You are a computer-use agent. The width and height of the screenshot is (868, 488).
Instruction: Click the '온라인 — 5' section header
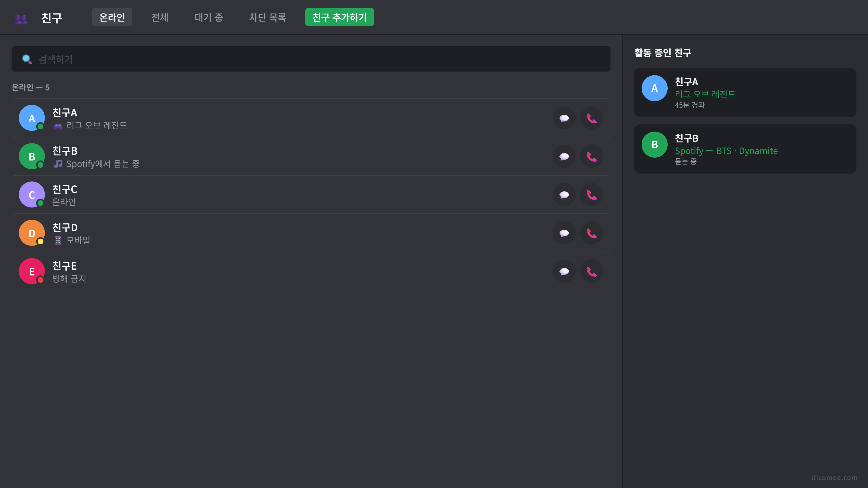click(x=31, y=87)
